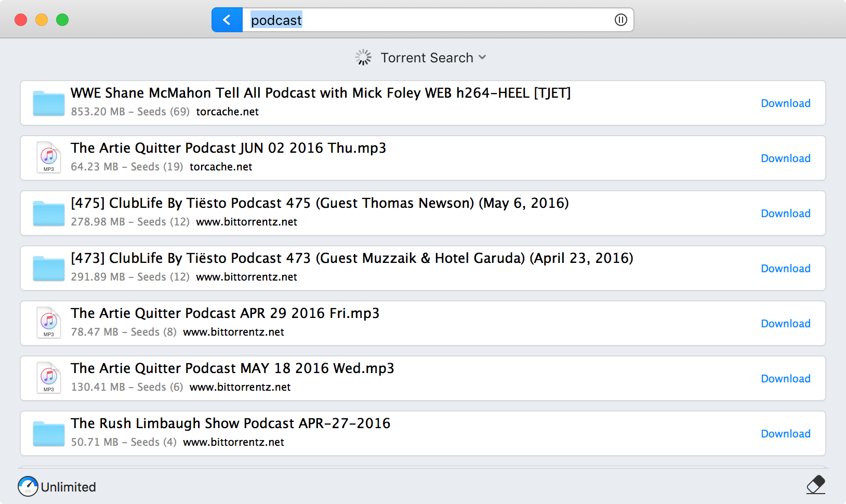Expand the Torrent Search dropdown
The image size is (846, 504).
[x=433, y=58]
